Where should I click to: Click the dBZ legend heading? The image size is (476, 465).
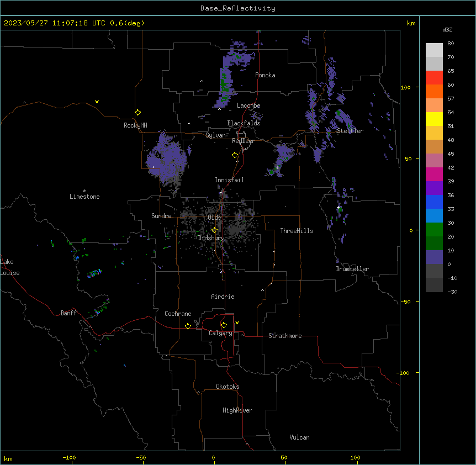click(x=447, y=30)
